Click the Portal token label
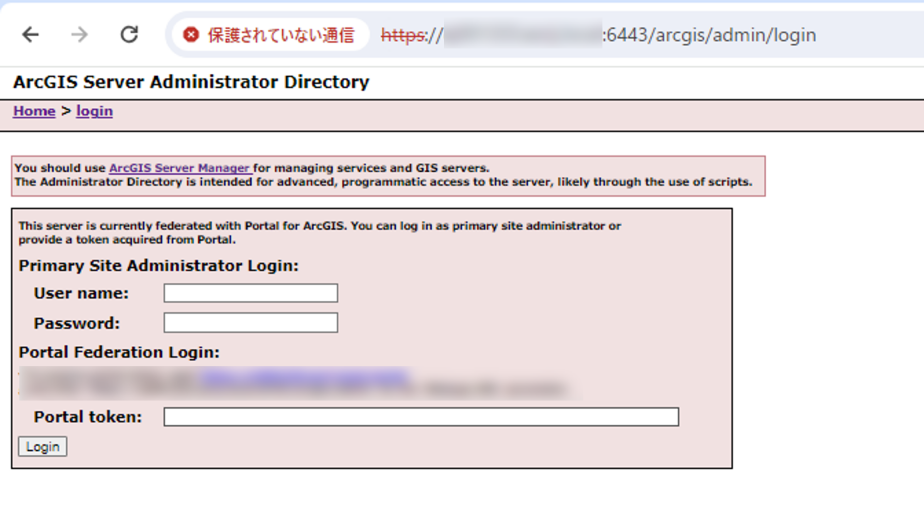The width and height of the screenshot is (924, 509). pyautogui.click(x=88, y=417)
